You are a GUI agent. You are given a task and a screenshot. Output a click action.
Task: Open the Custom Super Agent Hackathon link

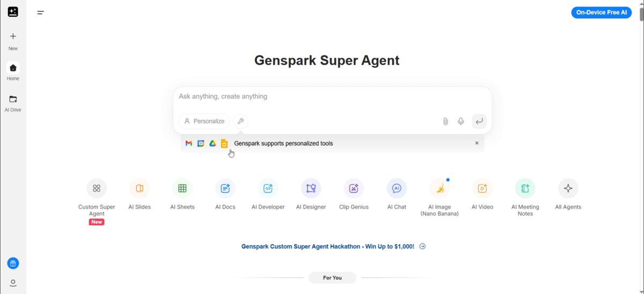click(x=328, y=246)
